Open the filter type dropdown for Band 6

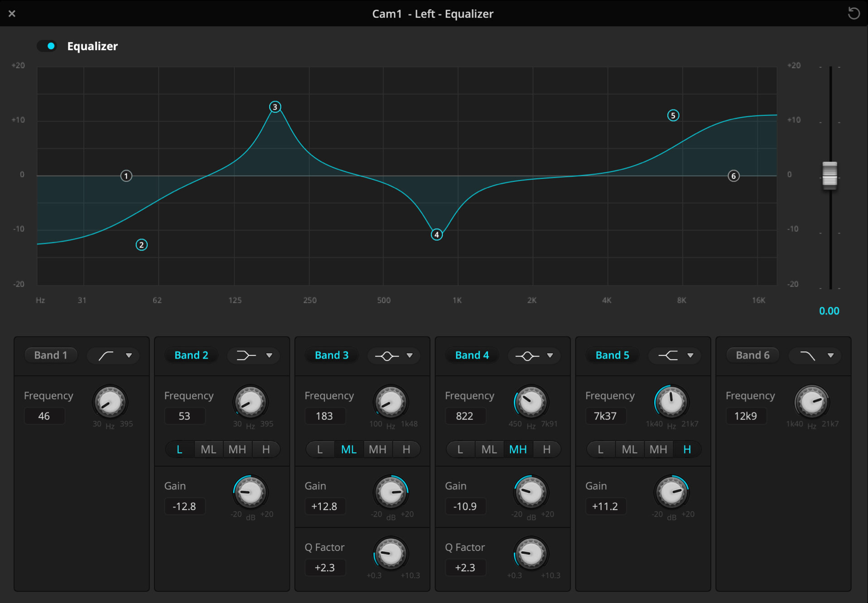click(831, 356)
